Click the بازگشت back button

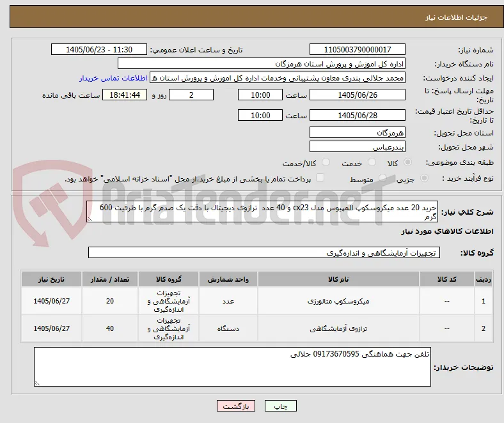tap(236, 406)
